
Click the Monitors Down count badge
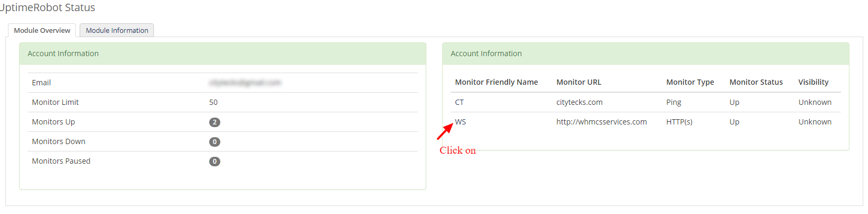pos(214,142)
